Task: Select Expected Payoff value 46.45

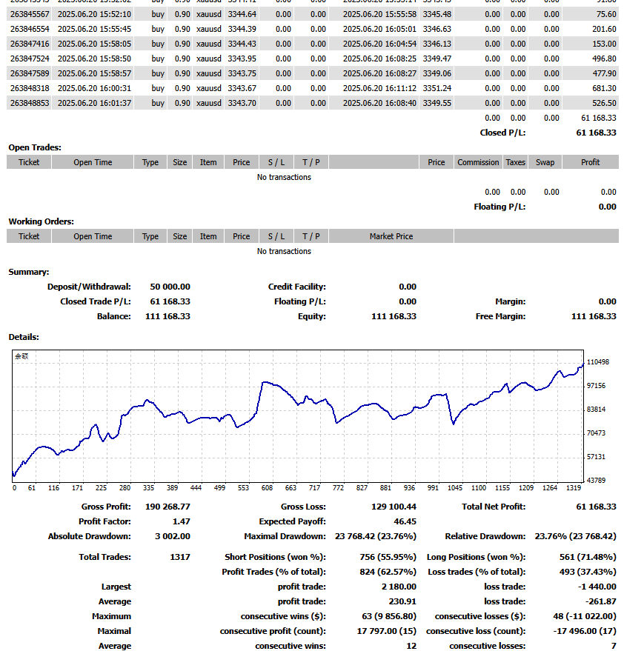Action: pyautogui.click(x=405, y=521)
